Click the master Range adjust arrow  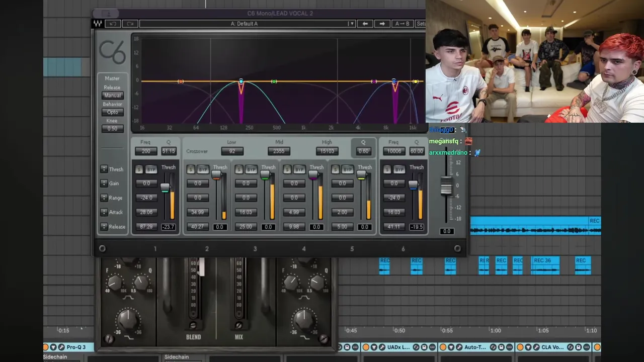coord(104,198)
